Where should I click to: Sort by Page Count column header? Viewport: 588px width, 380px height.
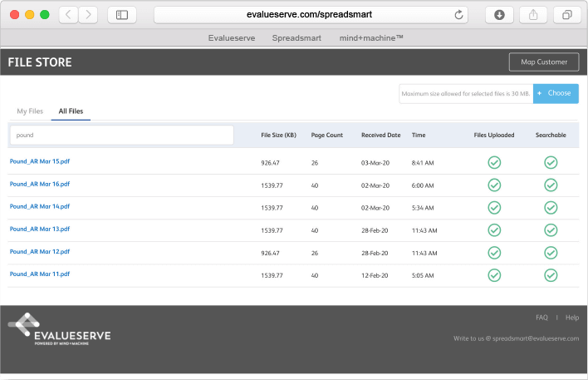pos(327,136)
